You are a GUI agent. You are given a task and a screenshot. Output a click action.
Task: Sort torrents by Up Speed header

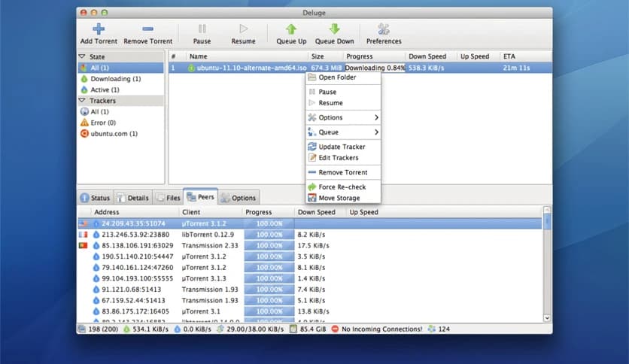[478, 56]
